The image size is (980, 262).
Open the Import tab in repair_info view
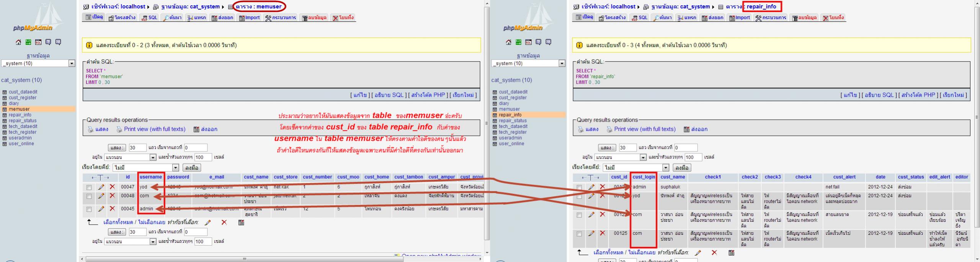coord(740,18)
